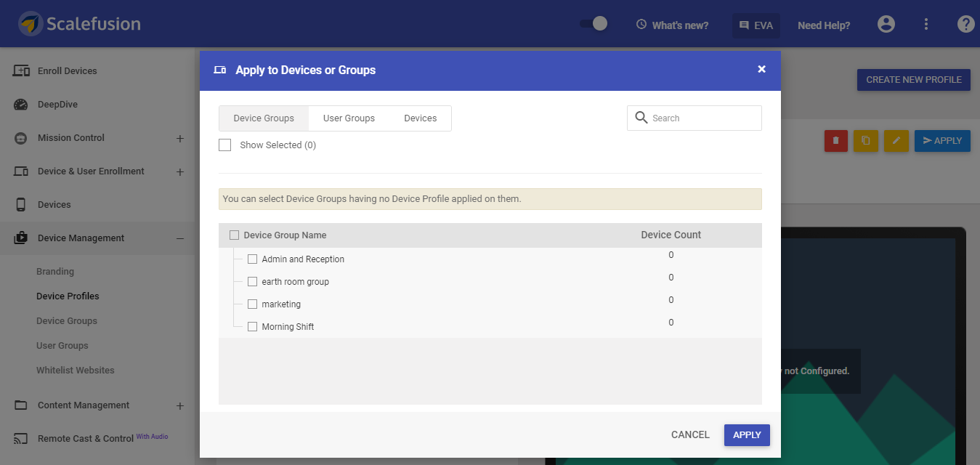Expand Content Management with the plus
Screen dimensions: 980x465
point(180,405)
